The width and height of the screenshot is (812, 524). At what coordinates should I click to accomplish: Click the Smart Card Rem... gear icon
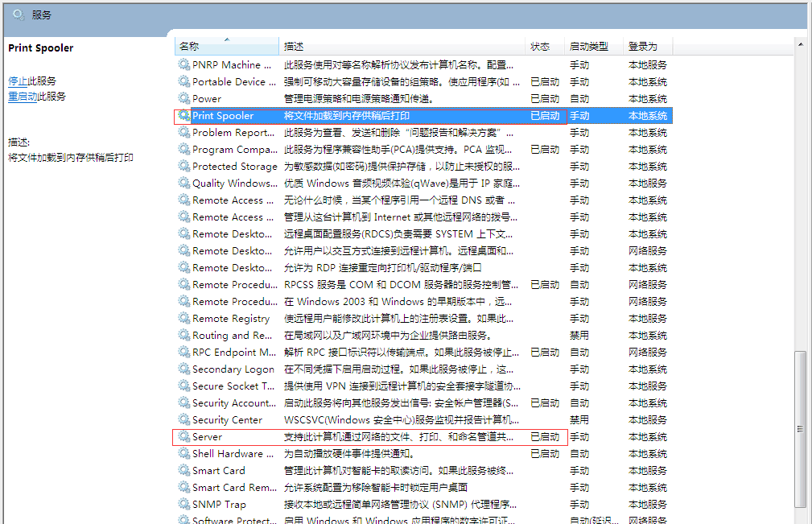tap(183, 487)
